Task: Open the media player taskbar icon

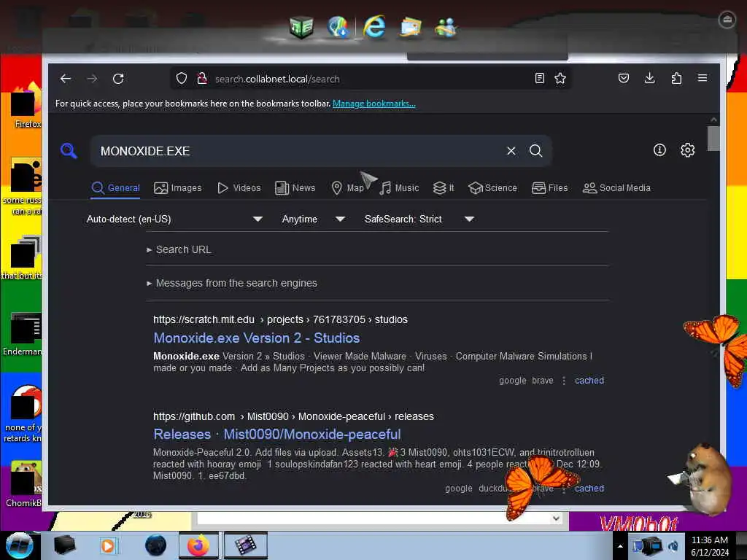Action: (x=108, y=545)
